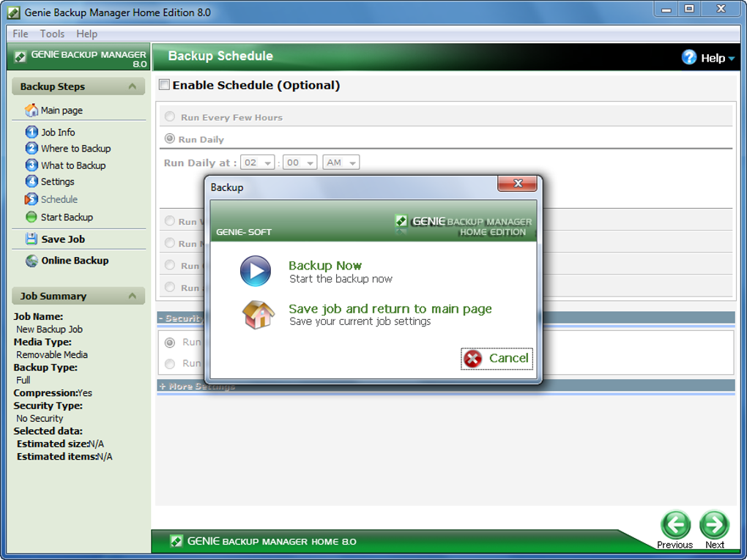
Task: Click the Next button label
Action: 715,545
